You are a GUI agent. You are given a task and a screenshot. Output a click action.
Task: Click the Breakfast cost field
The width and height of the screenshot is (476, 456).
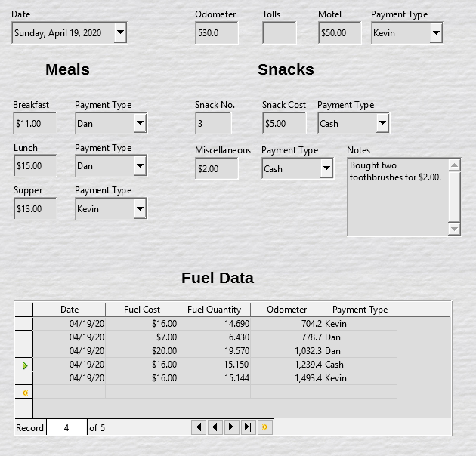(x=35, y=123)
